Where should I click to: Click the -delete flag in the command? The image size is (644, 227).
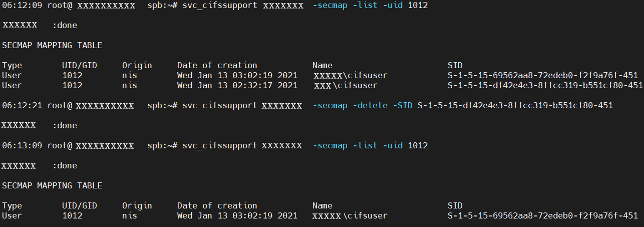[x=370, y=105]
